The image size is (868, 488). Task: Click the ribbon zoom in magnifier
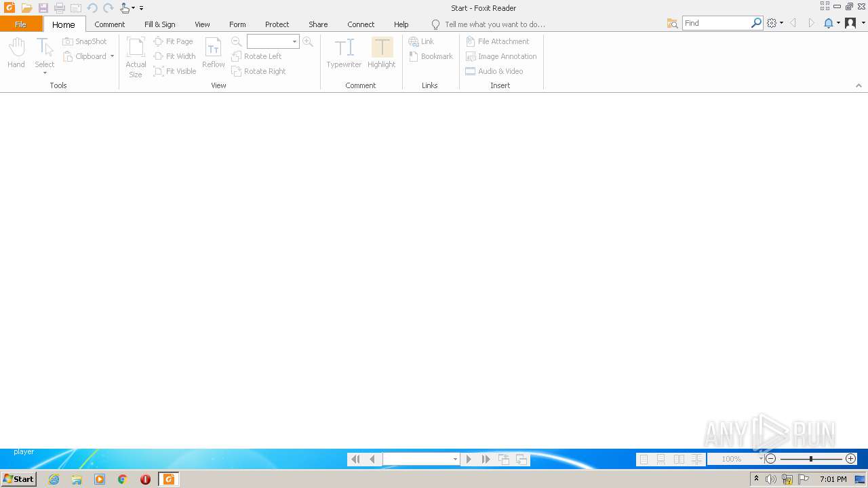pos(308,42)
